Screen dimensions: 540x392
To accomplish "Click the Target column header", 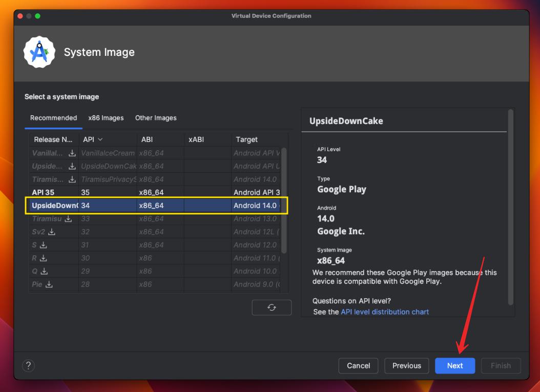I will pyautogui.click(x=259, y=139).
